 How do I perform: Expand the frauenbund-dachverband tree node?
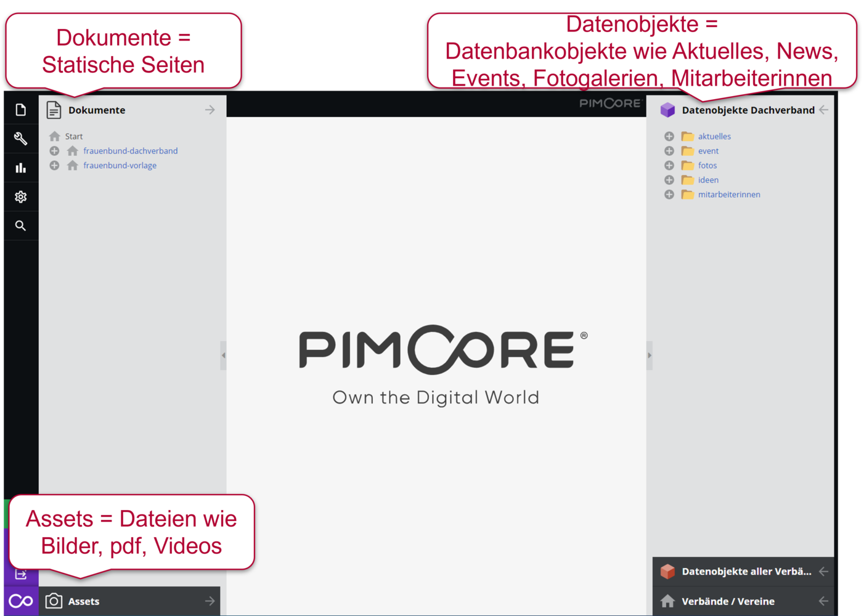(54, 151)
